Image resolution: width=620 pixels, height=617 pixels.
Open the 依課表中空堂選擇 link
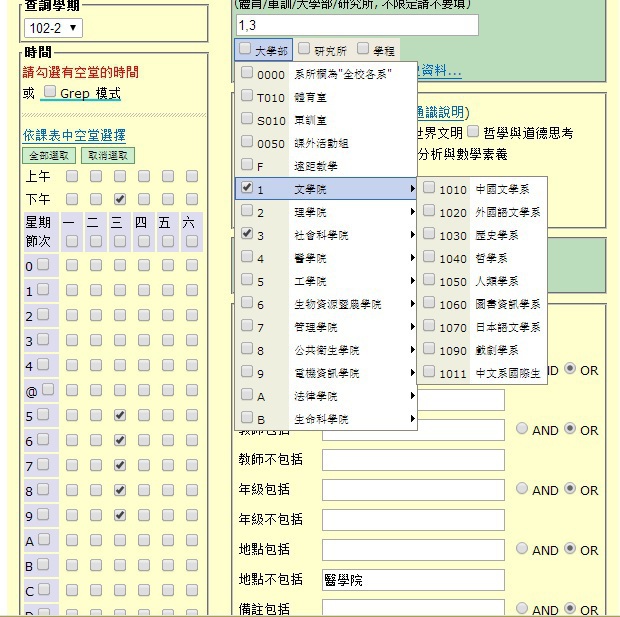[x=74, y=135]
